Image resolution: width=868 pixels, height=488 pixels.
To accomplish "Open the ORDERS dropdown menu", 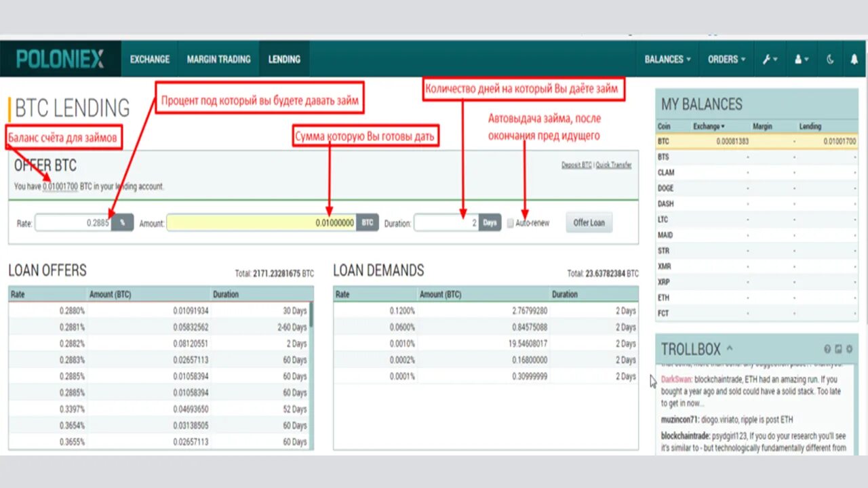I will pos(726,59).
